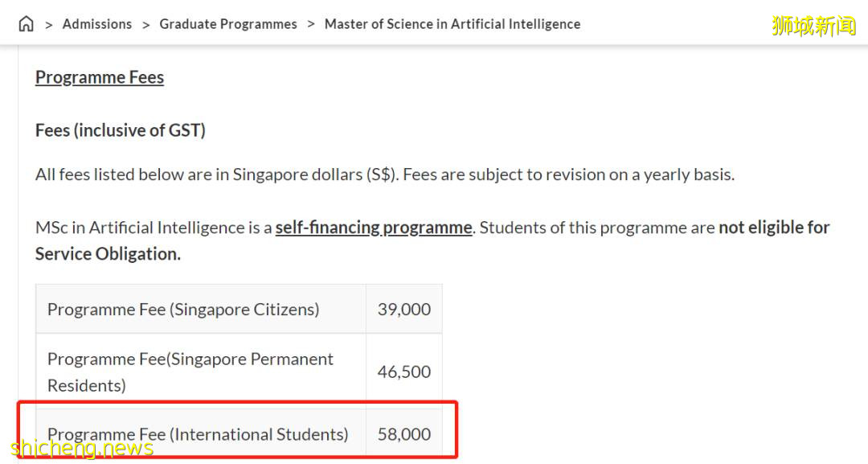868x464 pixels.
Task: Open the Admissions breadcrumb link
Action: pos(96,24)
